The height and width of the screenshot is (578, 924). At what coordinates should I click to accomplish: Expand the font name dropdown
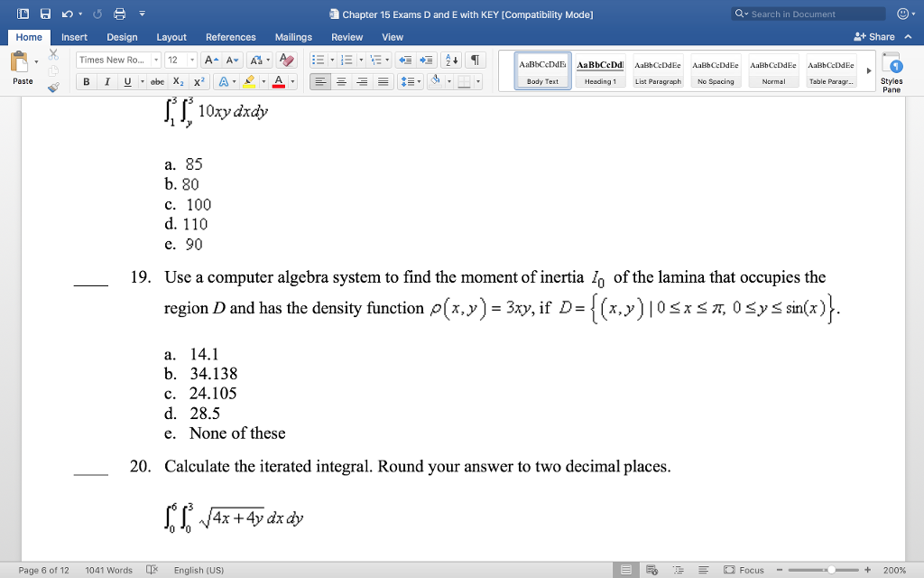155,59
